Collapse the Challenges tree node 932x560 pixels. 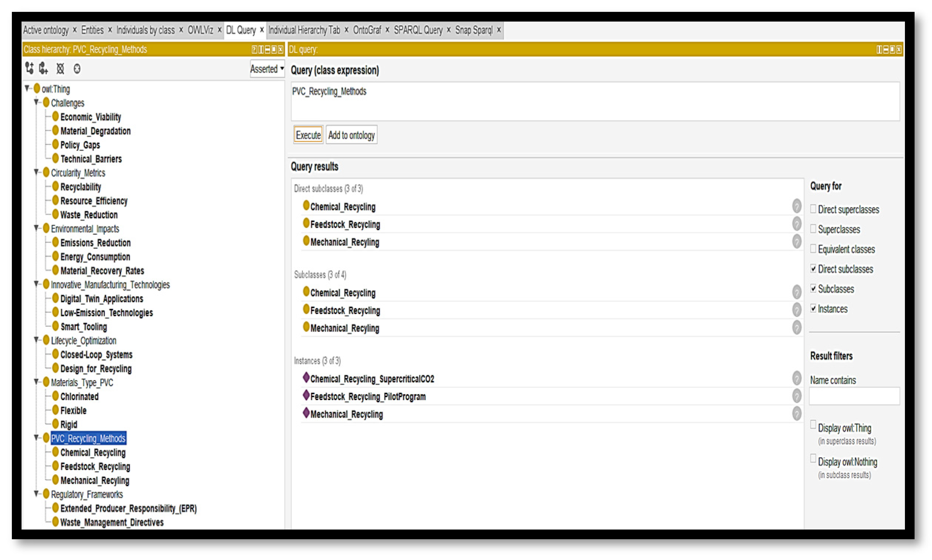[x=37, y=102]
